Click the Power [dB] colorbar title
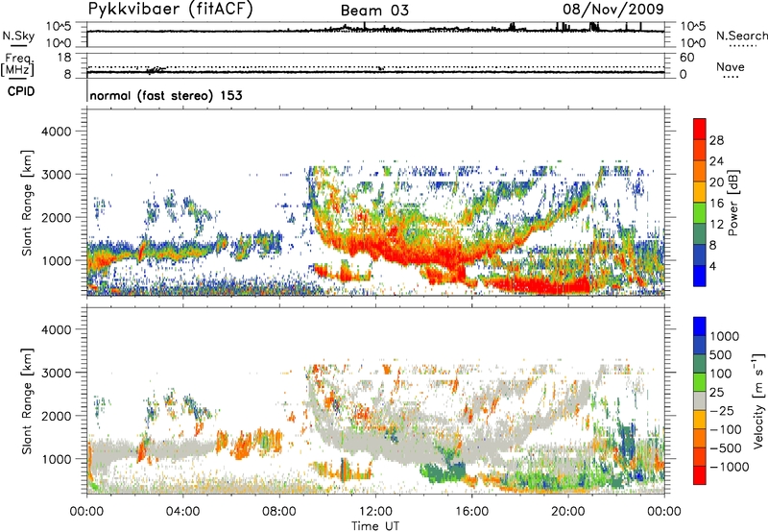 click(x=732, y=203)
